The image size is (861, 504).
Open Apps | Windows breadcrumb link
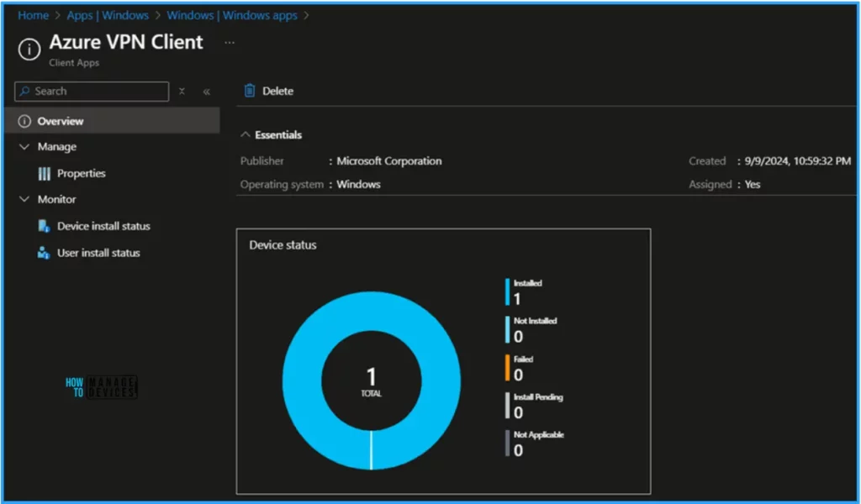108,15
